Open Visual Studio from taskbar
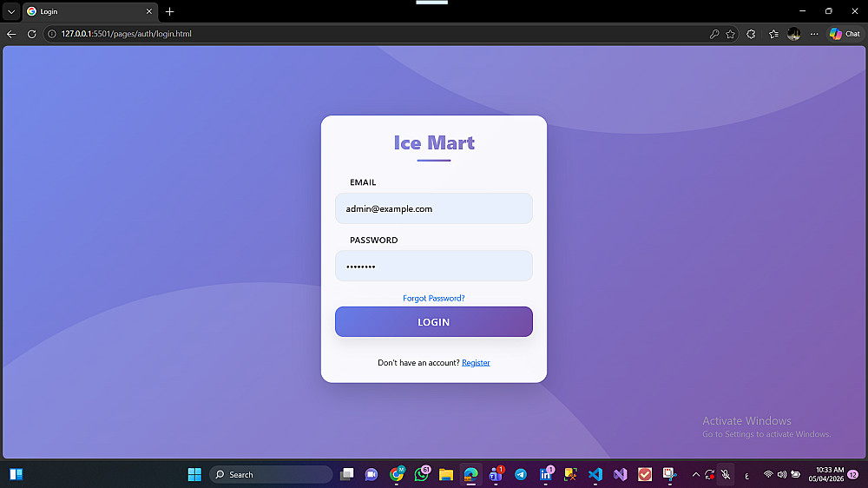 620,474
